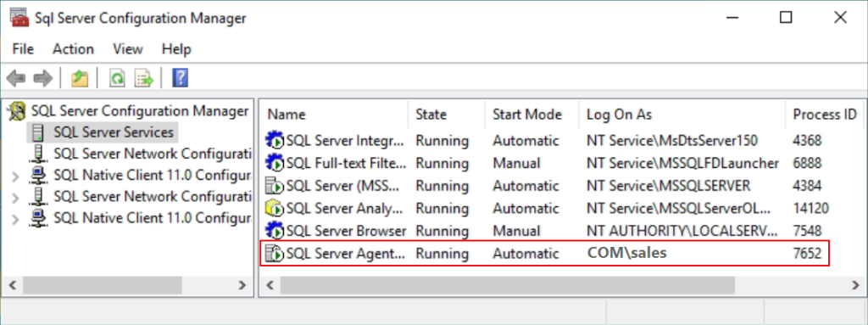The height and width of the screenshot is (325, 868).
Task: Click process ID 6888
Action: 807,163
